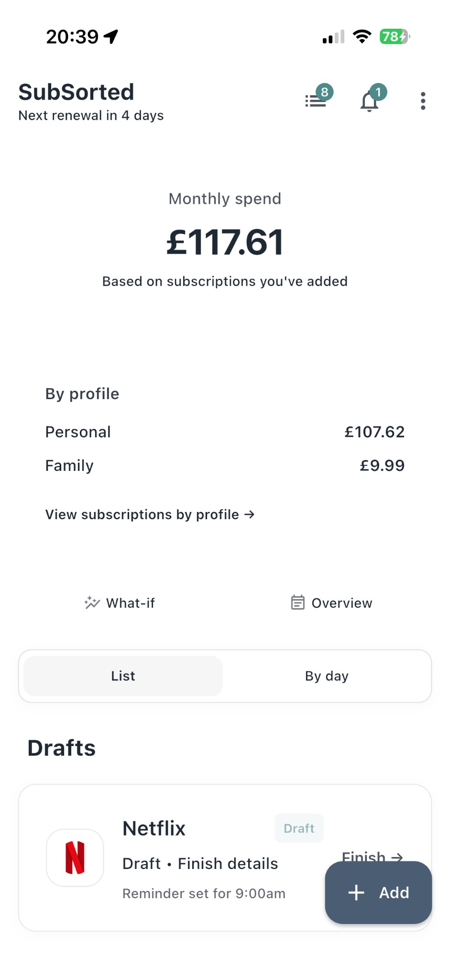Screen dimensions: 450x980
Task: Open View subscriptions by profile link
Action: pyautogui.click(x=150, y=514)
